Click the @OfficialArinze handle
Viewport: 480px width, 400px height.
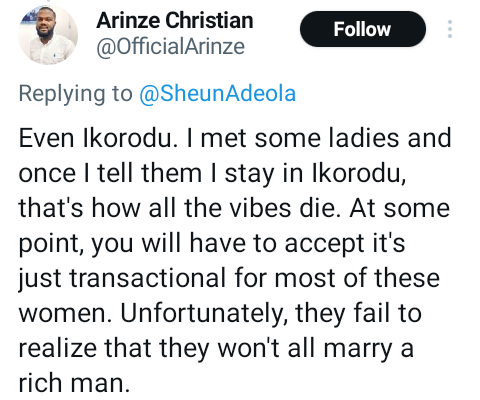tap(170, 47)
